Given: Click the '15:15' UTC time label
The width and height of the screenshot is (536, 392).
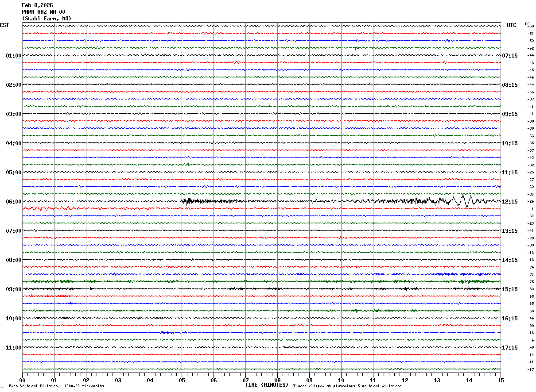Looking at the screenshot, I should point(510,289).
